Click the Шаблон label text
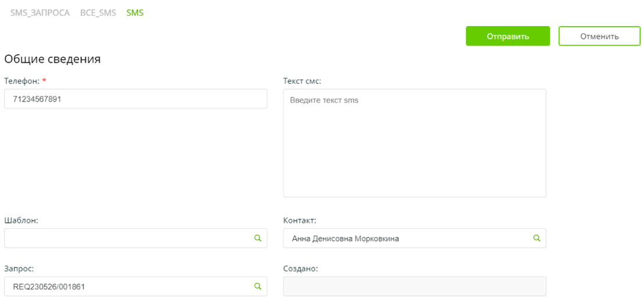The width and height of the screenshot is (644, 300). [21, 221]
